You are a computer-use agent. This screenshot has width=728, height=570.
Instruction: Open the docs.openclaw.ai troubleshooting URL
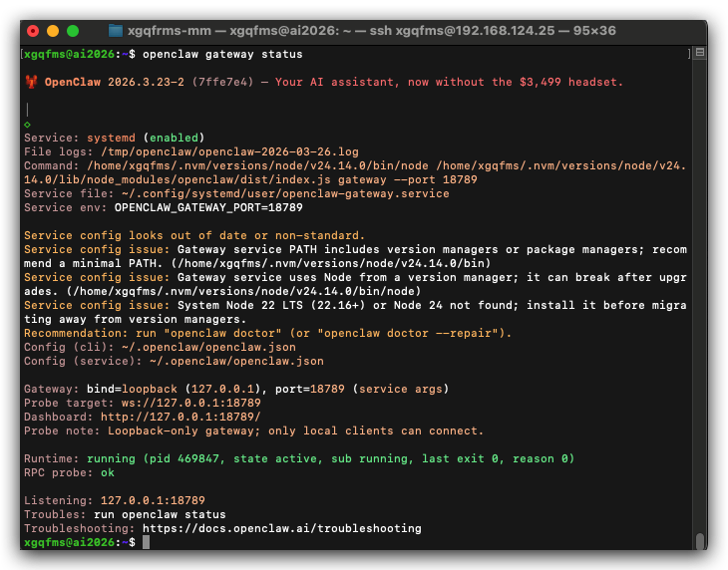tap(282, 528)
